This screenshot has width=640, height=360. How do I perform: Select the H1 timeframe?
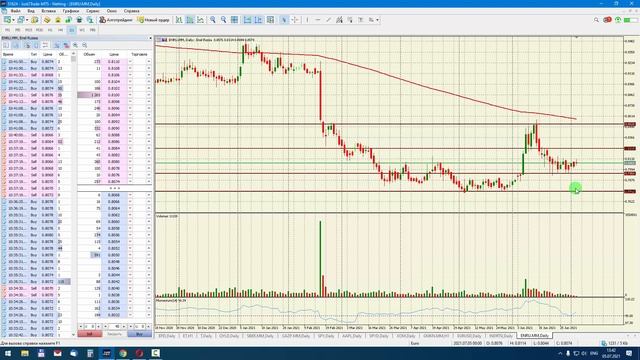(50, 30)
